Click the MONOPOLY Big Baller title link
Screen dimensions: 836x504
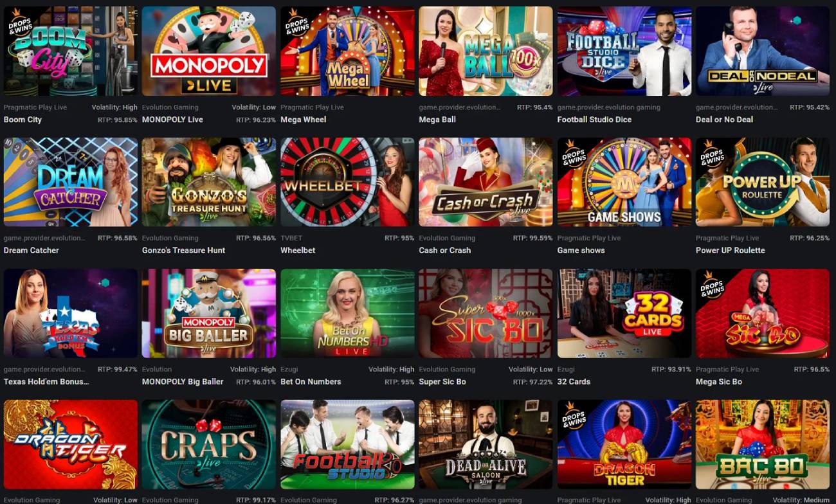183,381
